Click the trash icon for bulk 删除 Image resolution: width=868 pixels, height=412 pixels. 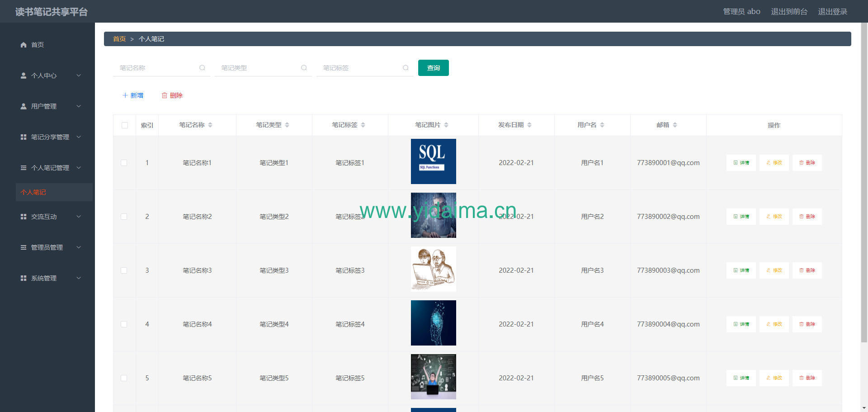(x=165, y=95)
